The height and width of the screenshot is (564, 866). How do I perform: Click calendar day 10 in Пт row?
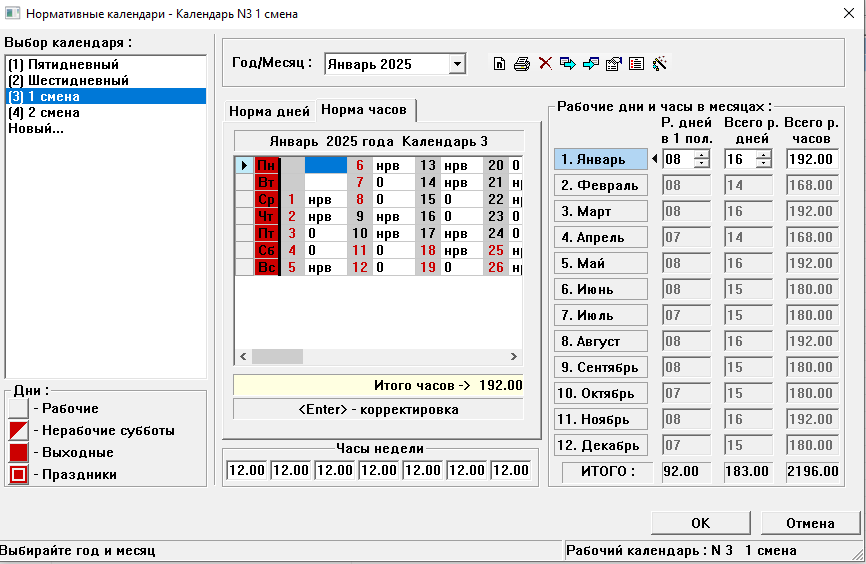pos(360,234)
